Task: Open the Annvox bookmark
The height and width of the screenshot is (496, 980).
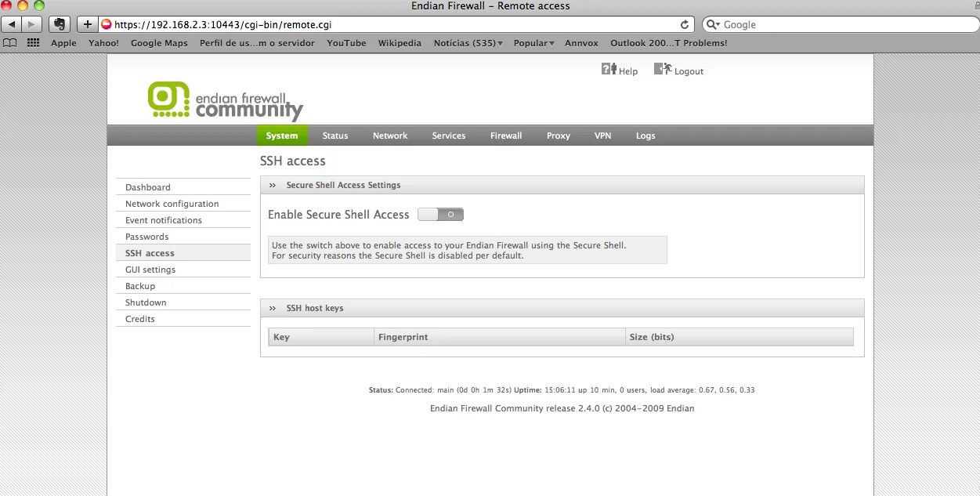Action: 581,43
